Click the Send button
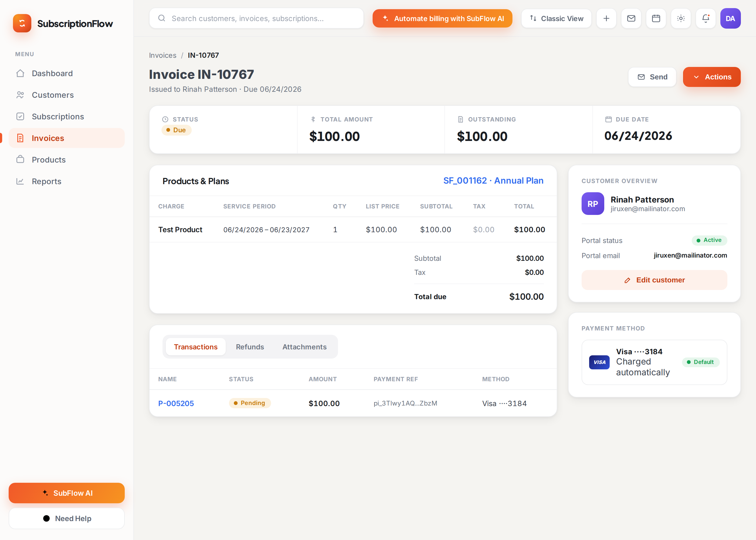This screenshot has height=540, width=756. [652, 77]
